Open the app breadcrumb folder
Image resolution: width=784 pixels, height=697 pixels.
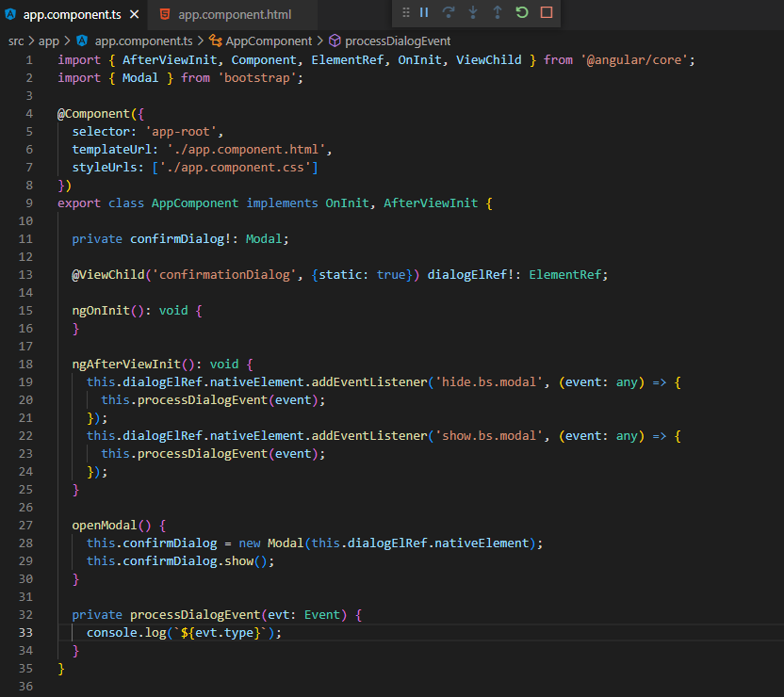tap(49, 41)
